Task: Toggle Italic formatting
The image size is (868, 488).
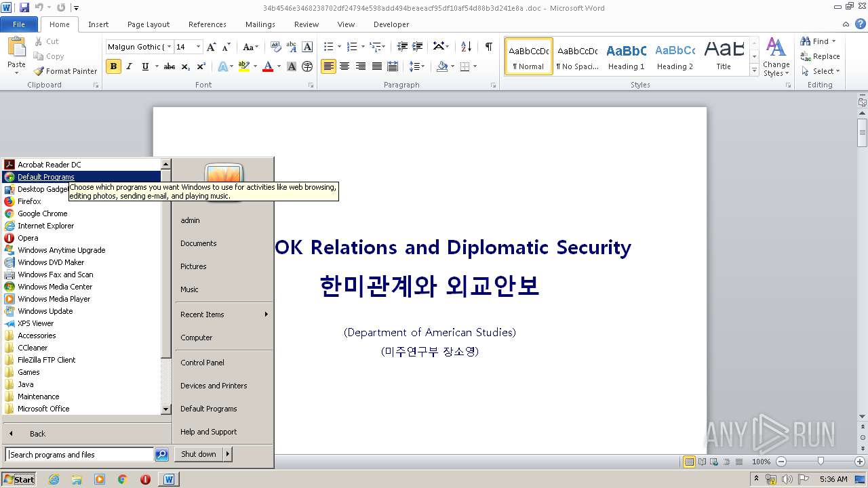Action: point(129,66)
